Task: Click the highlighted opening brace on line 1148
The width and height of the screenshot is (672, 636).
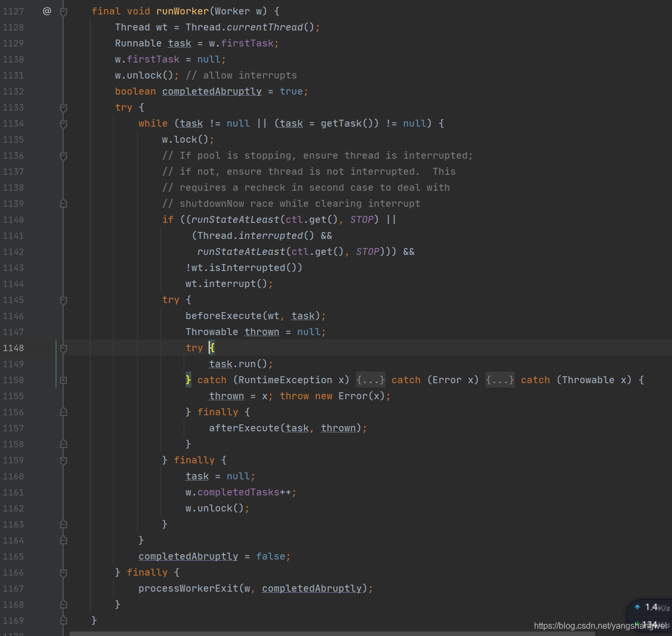Action: [x=212, y=348]
